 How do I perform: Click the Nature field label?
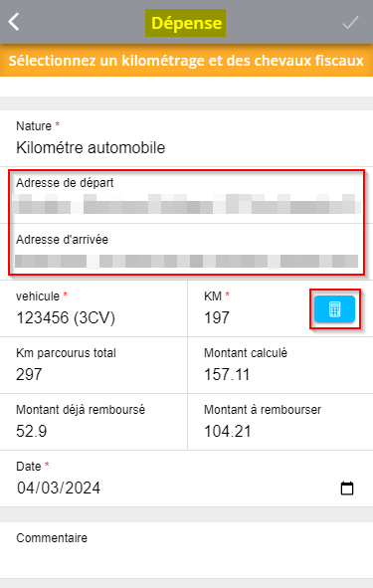pyautogui.click(x=34, y=126)
